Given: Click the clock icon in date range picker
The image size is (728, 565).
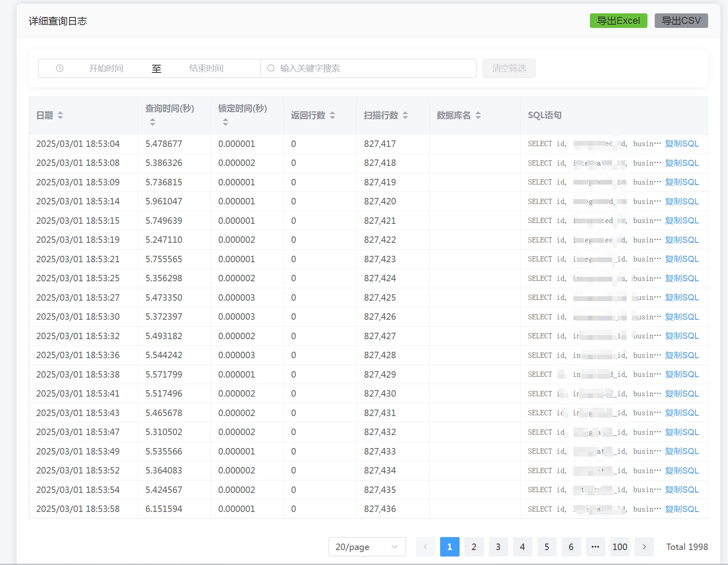Looking at the screenshot, I should 60,68.
